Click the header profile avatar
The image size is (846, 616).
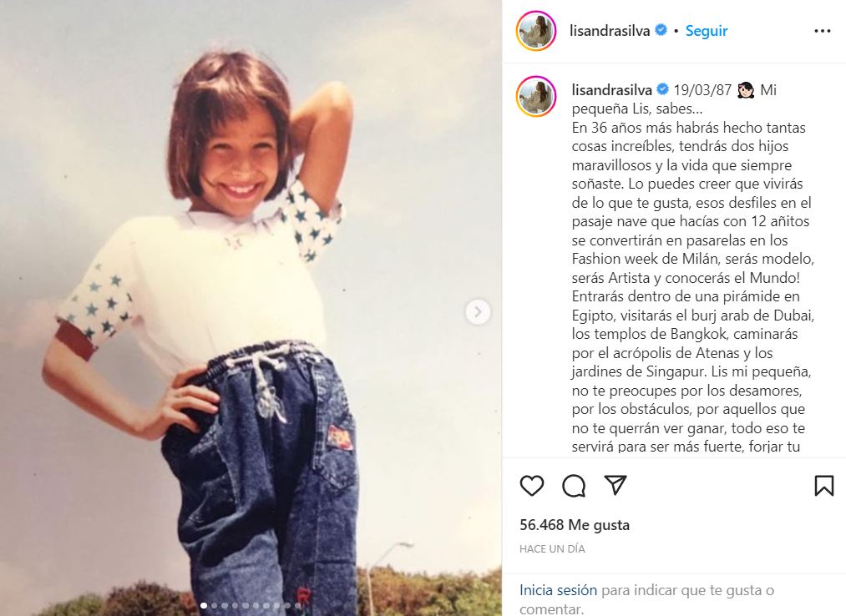click(536, 31)
